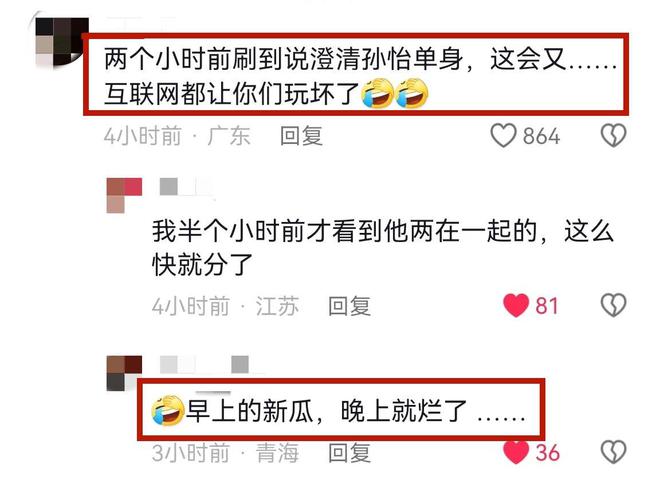Tap broken heart on the Jiangsu reply

tap(613, 305)
